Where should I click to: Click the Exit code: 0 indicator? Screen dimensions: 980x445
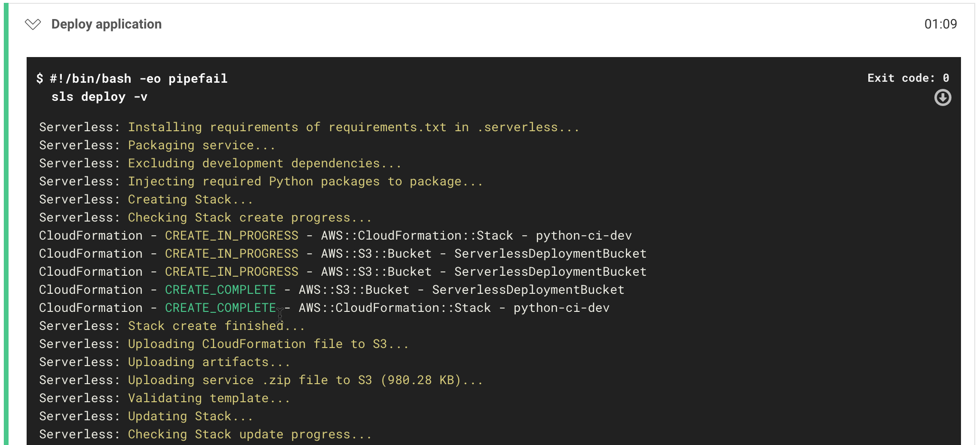click(x=907, y=77)
